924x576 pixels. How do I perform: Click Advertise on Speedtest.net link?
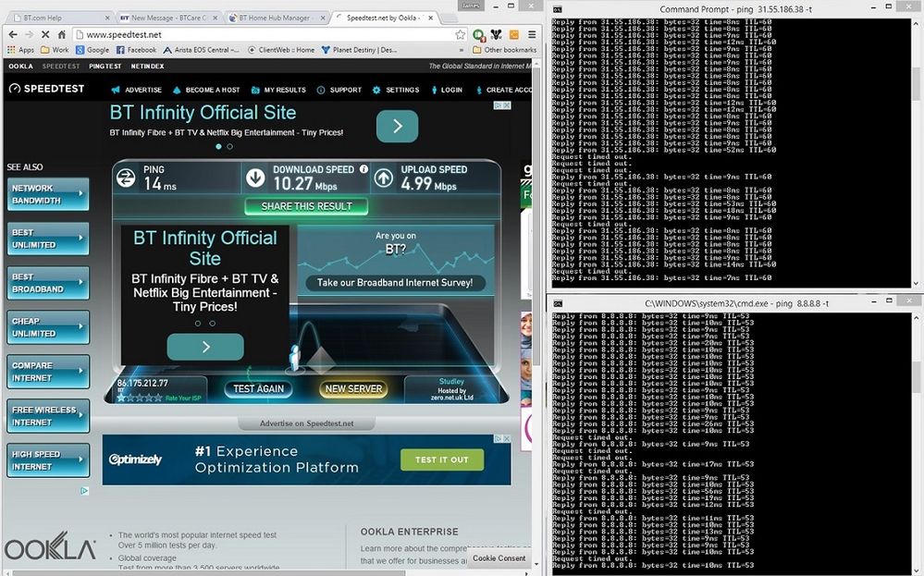pos(306,423)
